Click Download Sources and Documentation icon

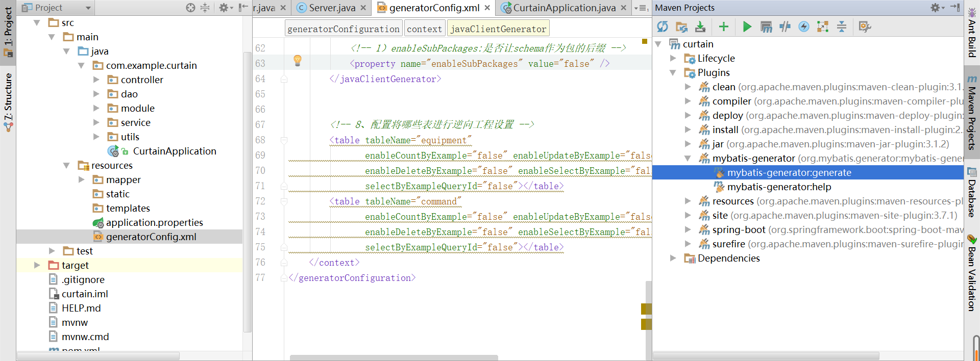coord(700,27)
